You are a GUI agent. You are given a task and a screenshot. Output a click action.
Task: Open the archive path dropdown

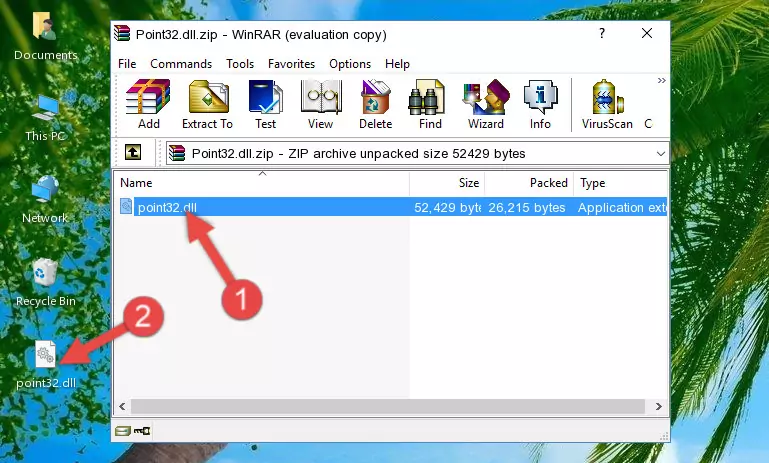[x=661, y=154]
